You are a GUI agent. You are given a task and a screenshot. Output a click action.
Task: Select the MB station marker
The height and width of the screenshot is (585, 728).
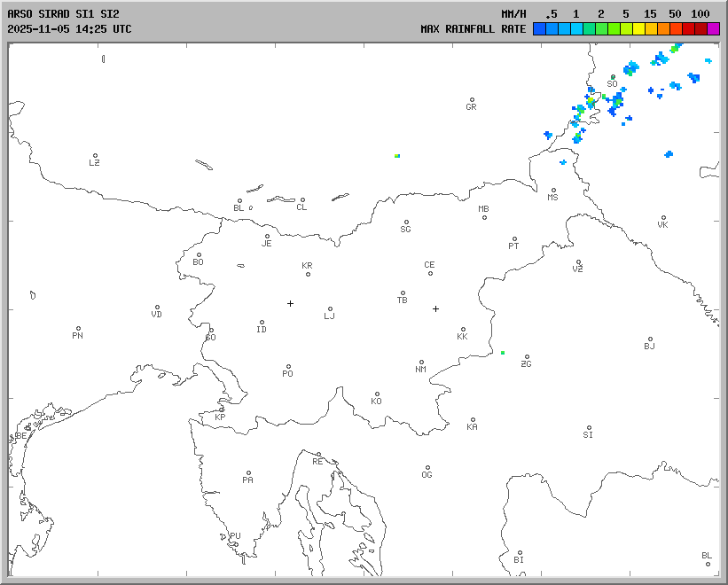point(484,217)
